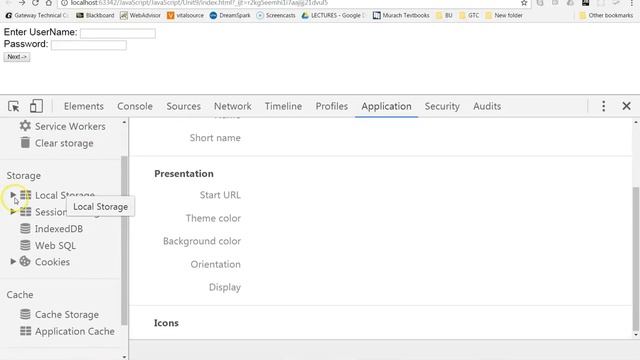The height and width of the screenshot is (360, 640).
Task: Click sidebar scroll up arrow
Action: tap(124, 122)
